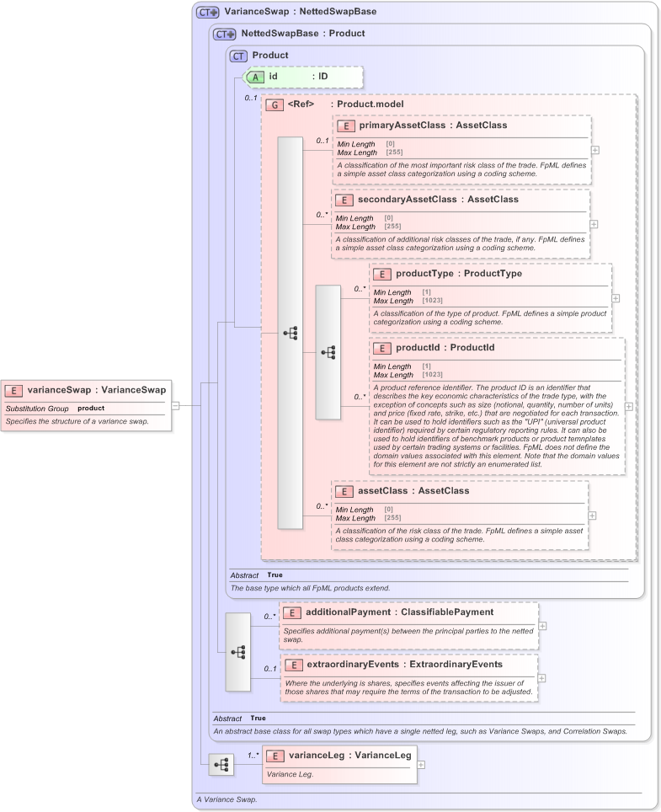Click the productId : ProductId label

pos(445,348)
